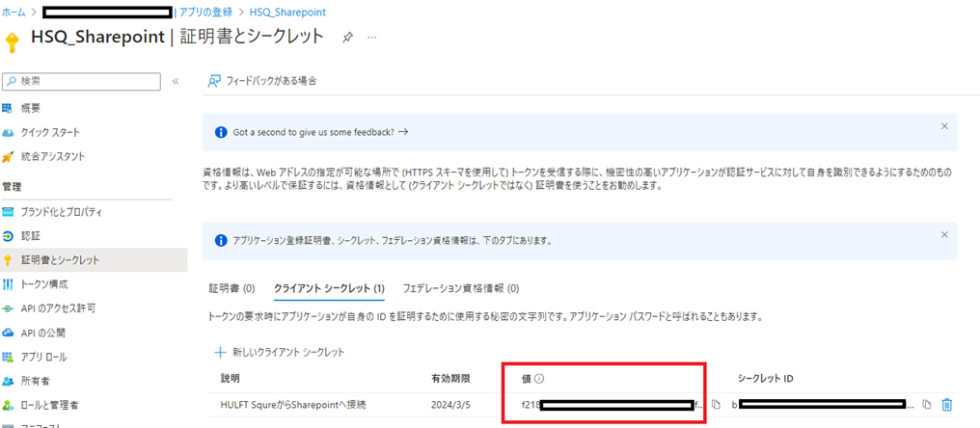This screenshot has width=980, height=428.
Task: Click the 有効期限 column header
Action: 450,379
